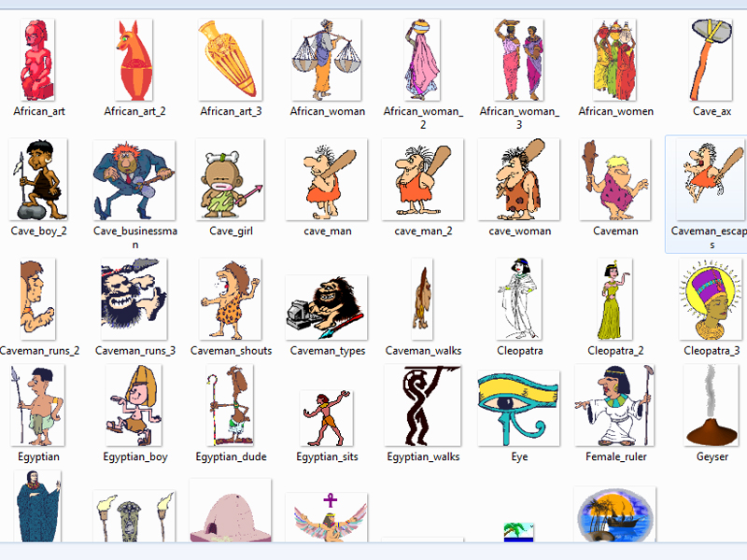Select the Caveman_types computer image
The image size is (747, 560).
pyautogui.click(x=327, y=308)
